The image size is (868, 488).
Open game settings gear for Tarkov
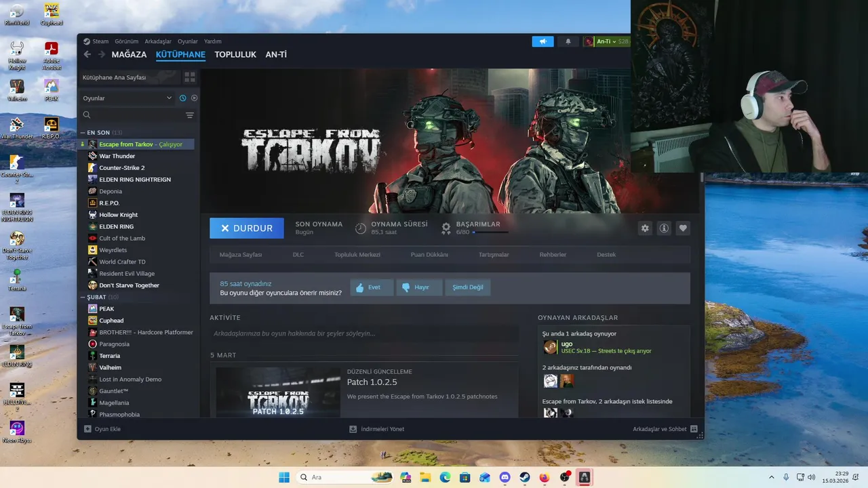(645, 228)
